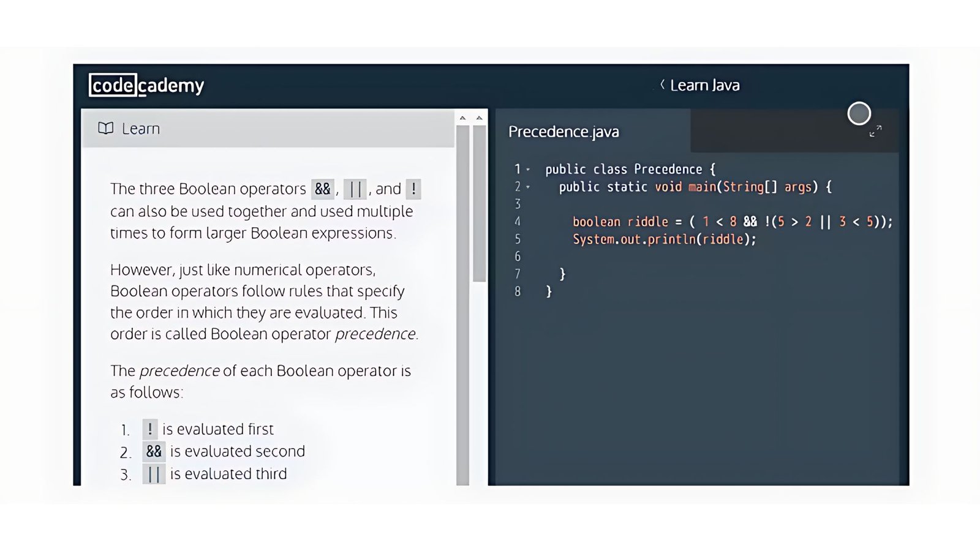This screenshot has width=980, height=551.
Task: Click the ! code snippet in first paragraph
Action: (413, 189)
